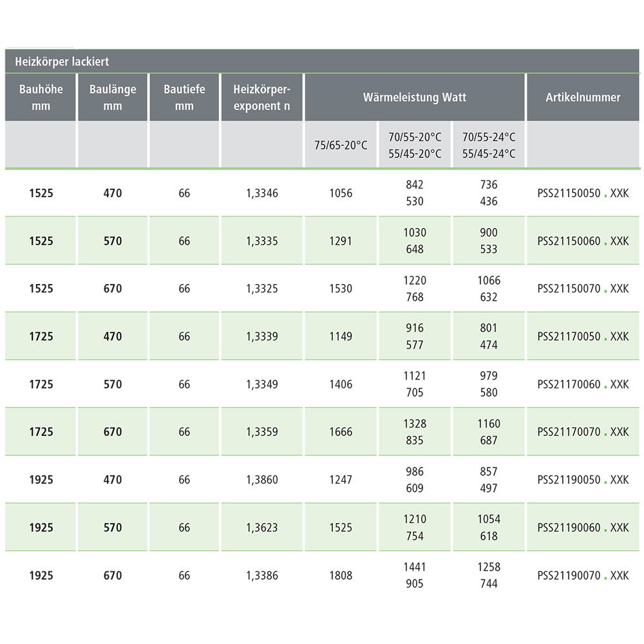Select the heat output value 1666

pyautogui.click(x=341, y=432)
